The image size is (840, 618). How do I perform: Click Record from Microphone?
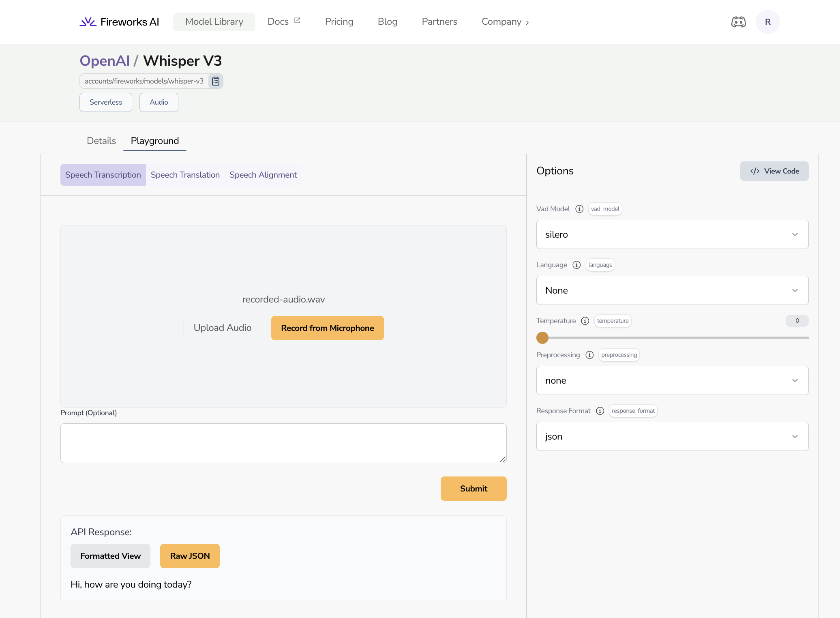point(327,328)
